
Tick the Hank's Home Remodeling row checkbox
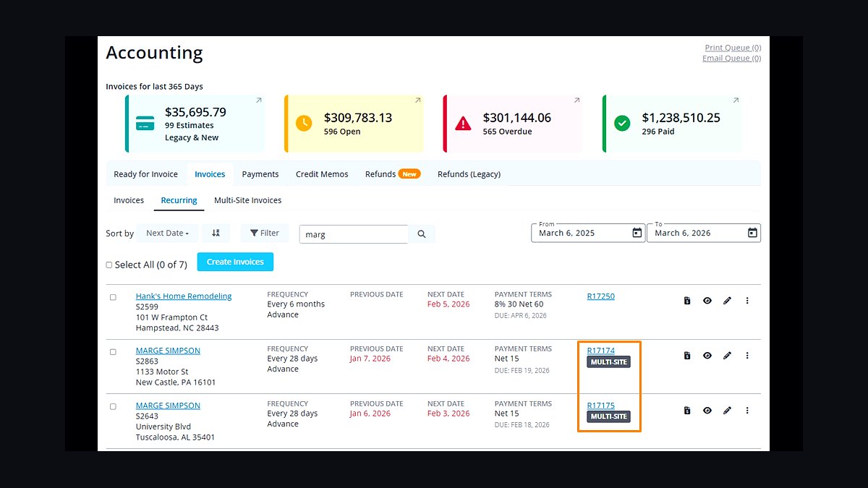tap(113, 297)
